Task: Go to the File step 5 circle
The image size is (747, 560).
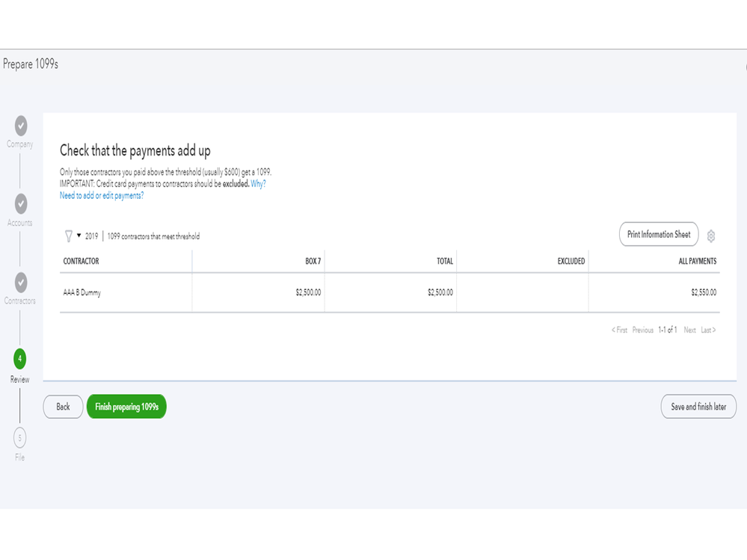Action: coord(20,438)
